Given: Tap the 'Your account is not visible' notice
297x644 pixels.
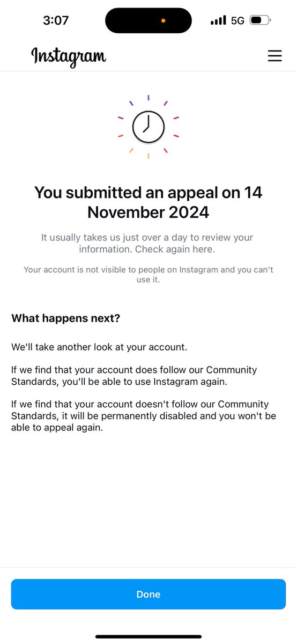Looking at the screenshot, I should pyautogui.click(x=148, y=274).
